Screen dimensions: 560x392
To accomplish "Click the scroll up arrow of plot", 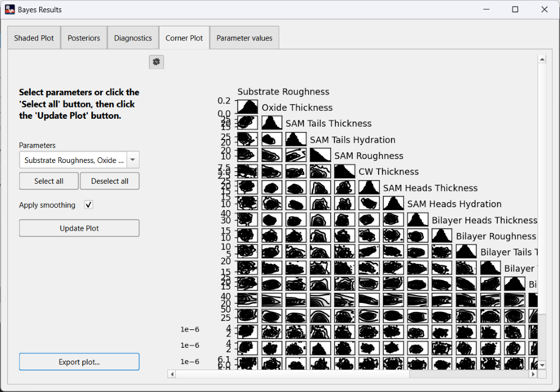I will [542, 59].
